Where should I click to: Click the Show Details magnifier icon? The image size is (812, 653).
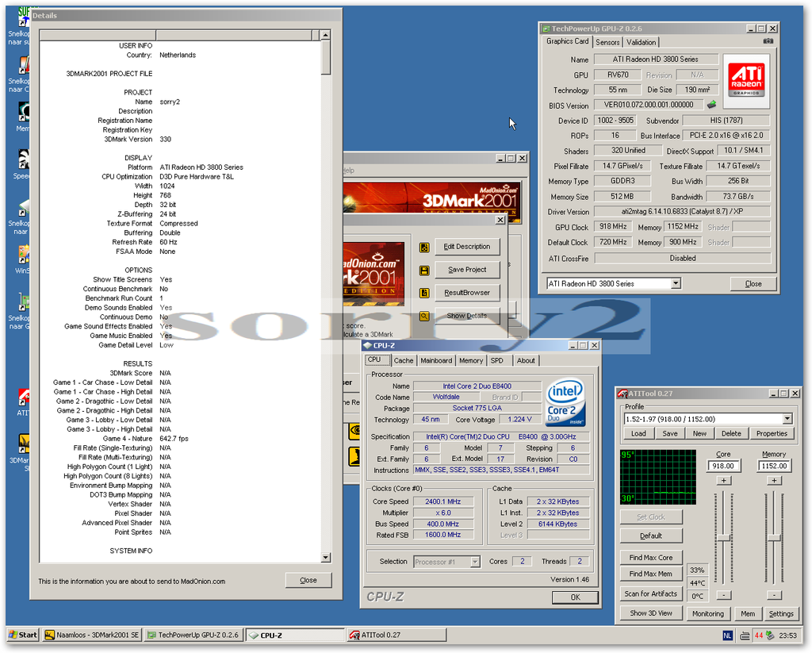(x=424, y=316)
